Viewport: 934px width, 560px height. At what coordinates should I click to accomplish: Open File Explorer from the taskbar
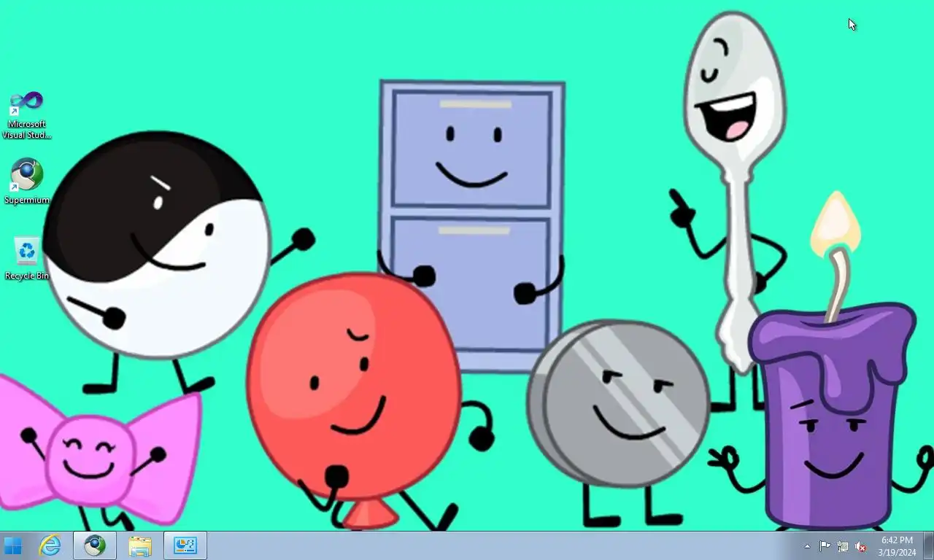[x=140, y=545]
